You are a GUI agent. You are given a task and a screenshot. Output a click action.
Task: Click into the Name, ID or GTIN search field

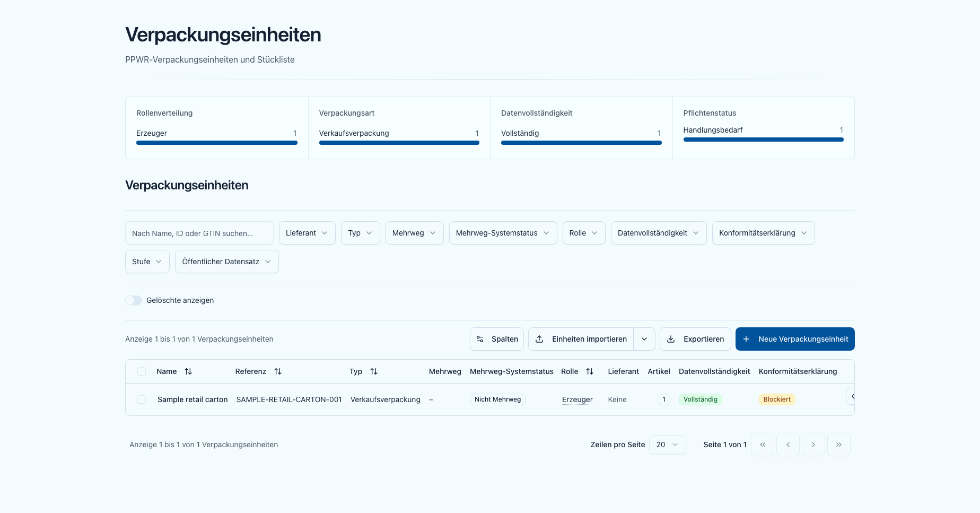tap(199, 233)
